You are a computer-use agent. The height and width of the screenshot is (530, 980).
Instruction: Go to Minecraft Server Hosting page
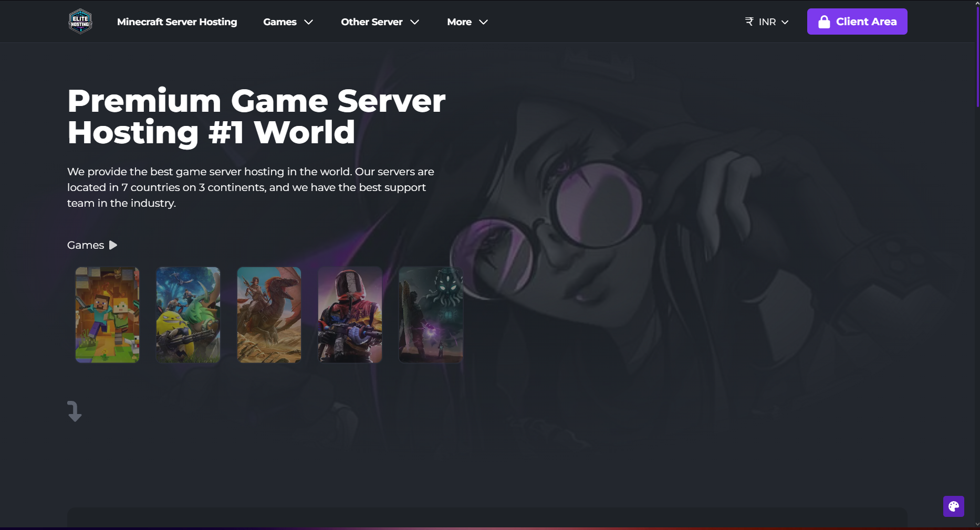(177, 22)
